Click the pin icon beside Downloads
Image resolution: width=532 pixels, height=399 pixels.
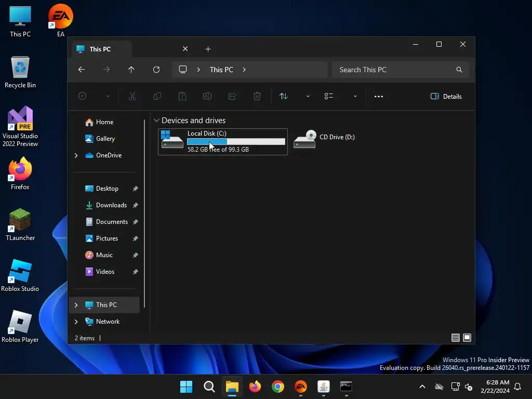coord(136,205)
